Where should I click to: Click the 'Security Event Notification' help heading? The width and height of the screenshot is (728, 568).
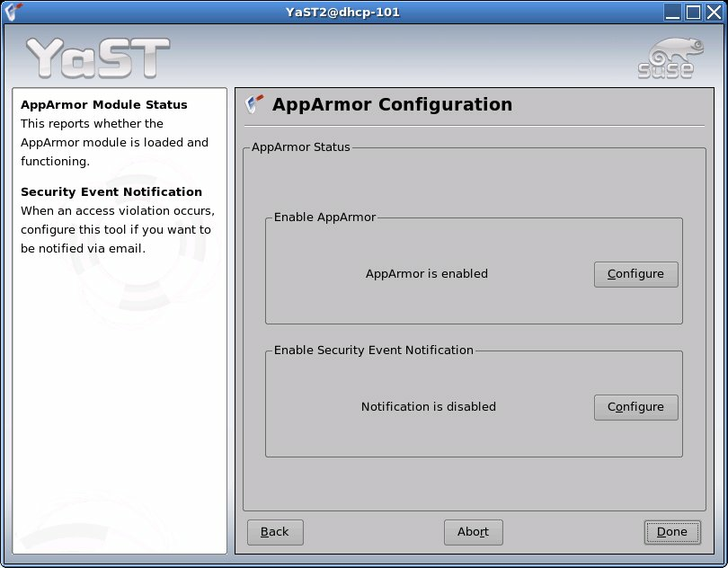tap(111, 191)
